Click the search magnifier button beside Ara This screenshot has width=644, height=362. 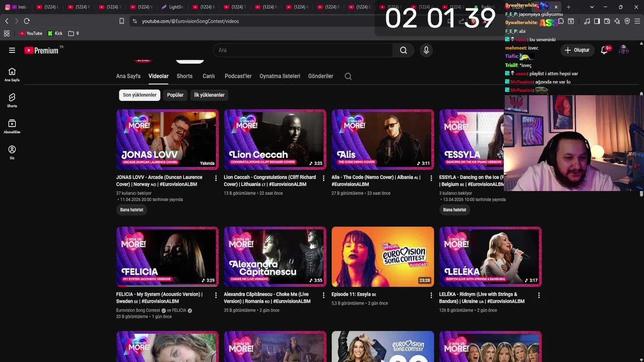tap(404, 50)
